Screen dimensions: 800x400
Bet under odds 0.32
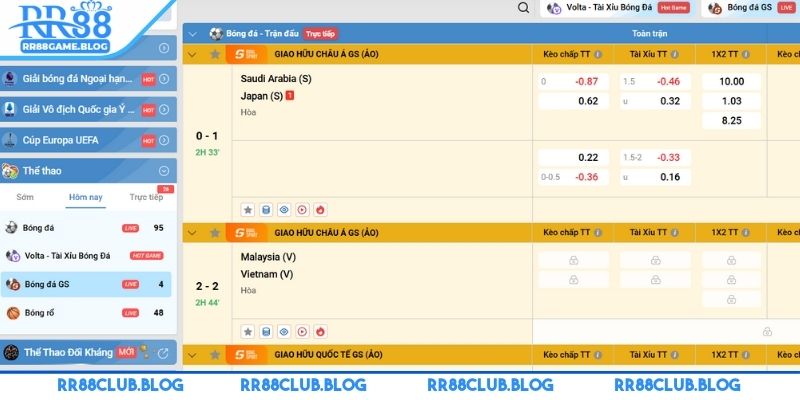pos(655,101)
